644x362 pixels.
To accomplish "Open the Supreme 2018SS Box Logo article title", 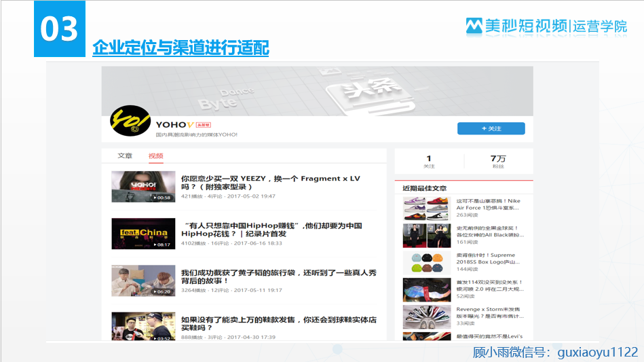I will 488,259.
